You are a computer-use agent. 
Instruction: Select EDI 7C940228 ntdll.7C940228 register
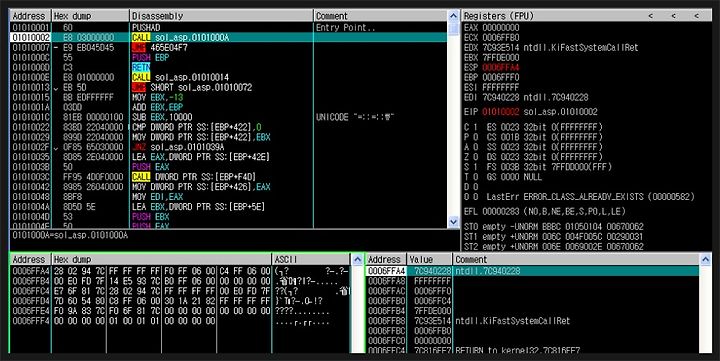526,97
